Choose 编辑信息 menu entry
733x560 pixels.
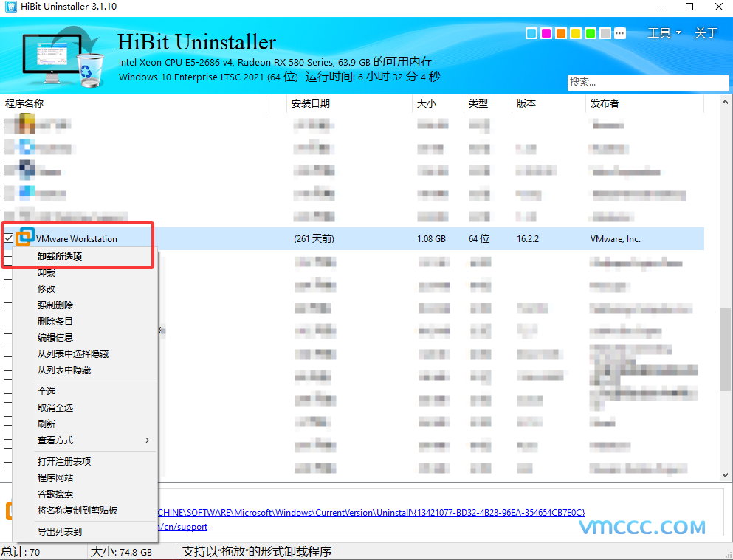click(55, 338)
